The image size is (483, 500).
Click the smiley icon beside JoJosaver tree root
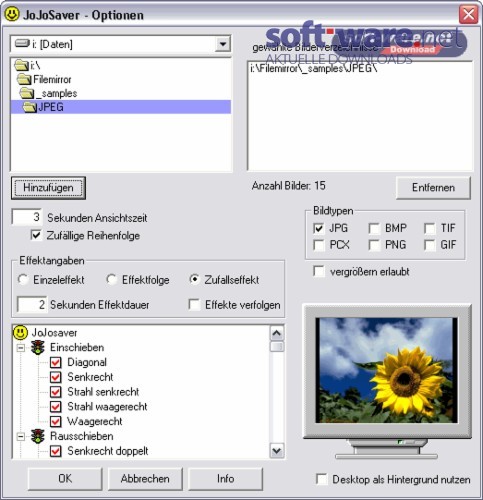click(x=20, y=333)
